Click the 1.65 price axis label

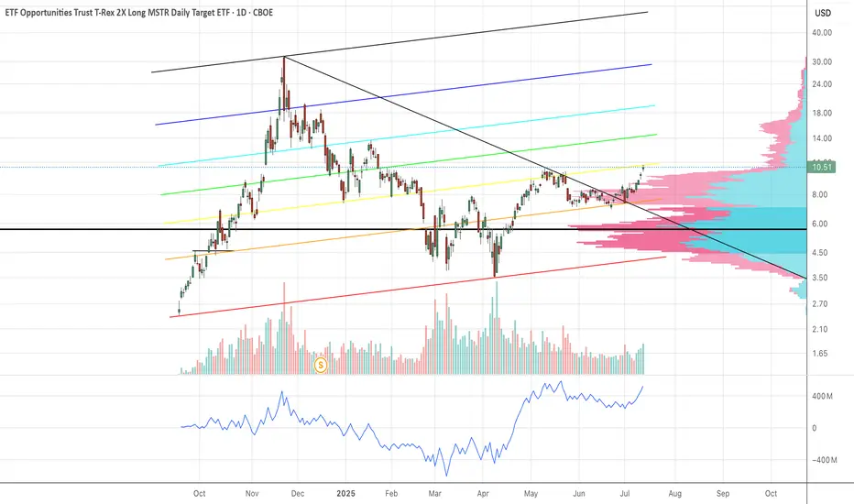(820, 354)
